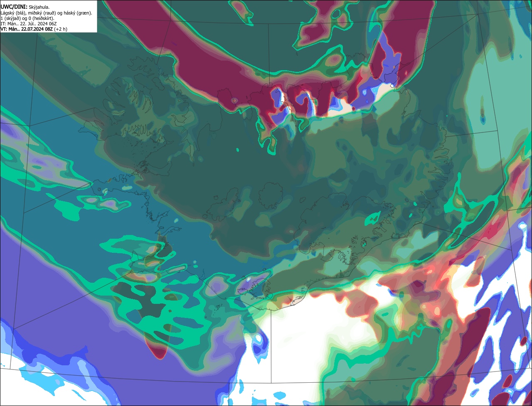Click the 'UWC/DINI: Skýjahula.' title line
The width and height of the screenshot is (532, 406).
[x=25, y=7]
